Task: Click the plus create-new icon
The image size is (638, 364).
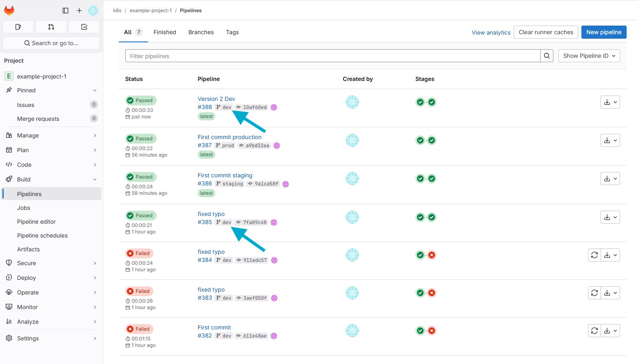Action: (x=79, y=11)
